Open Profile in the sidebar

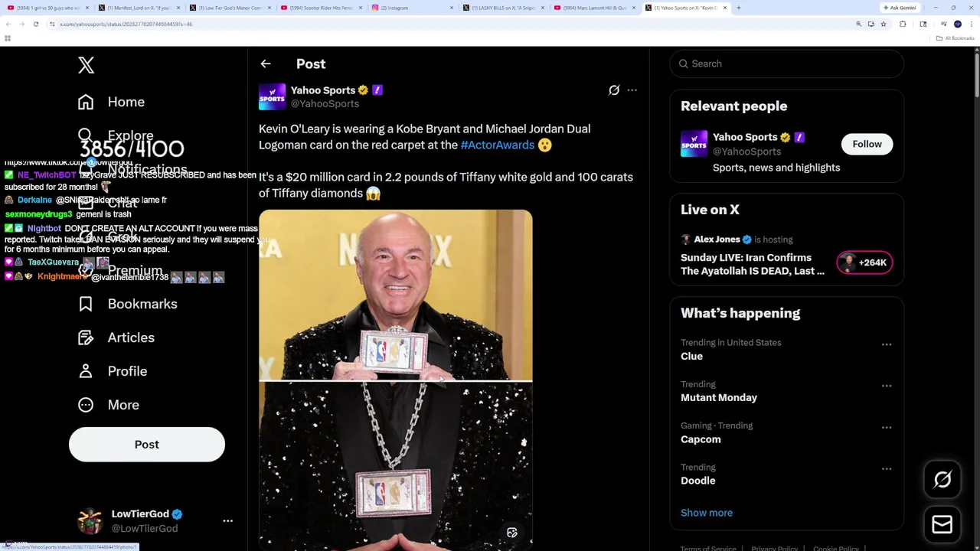pos(113,371)
